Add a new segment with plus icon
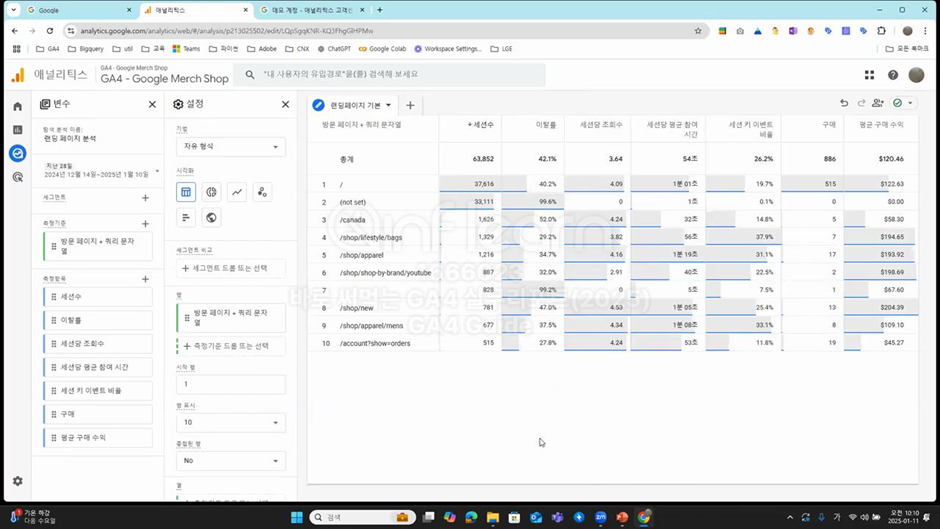940x529 pixels. pyautogui.click(x=145, y=197)
